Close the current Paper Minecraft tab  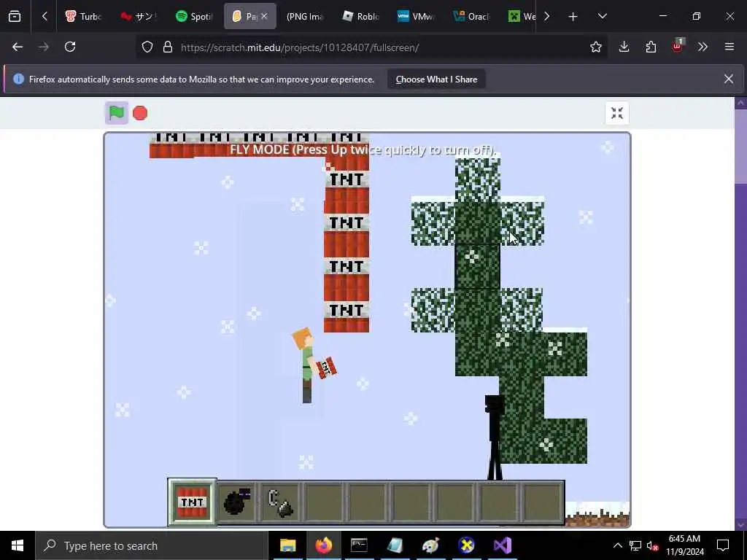click(264, 17)
